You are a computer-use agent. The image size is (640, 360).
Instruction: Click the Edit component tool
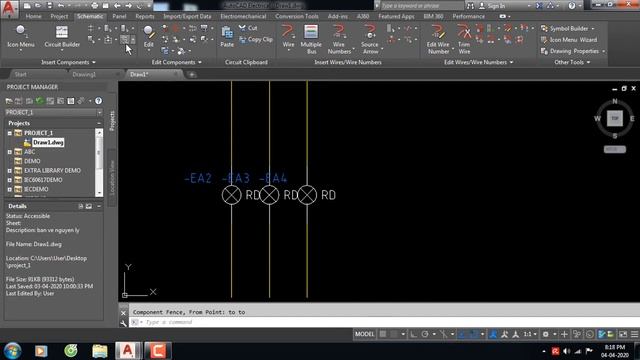pos(149,36)
